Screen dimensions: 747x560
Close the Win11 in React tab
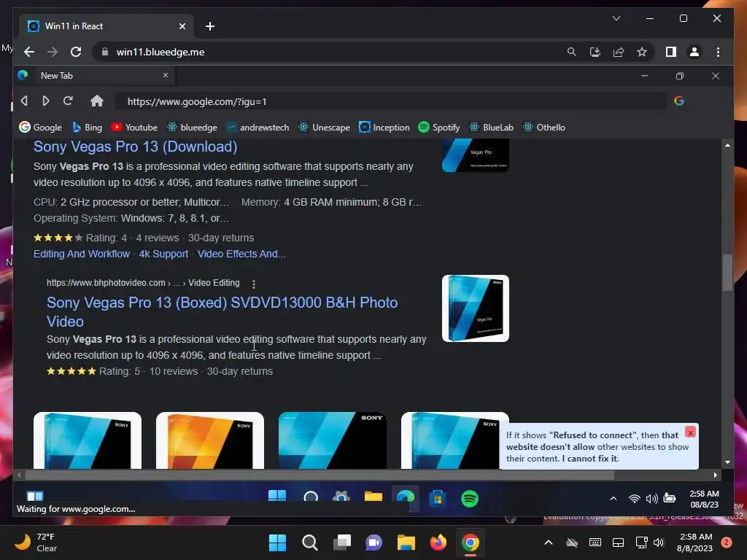(182, 26)
